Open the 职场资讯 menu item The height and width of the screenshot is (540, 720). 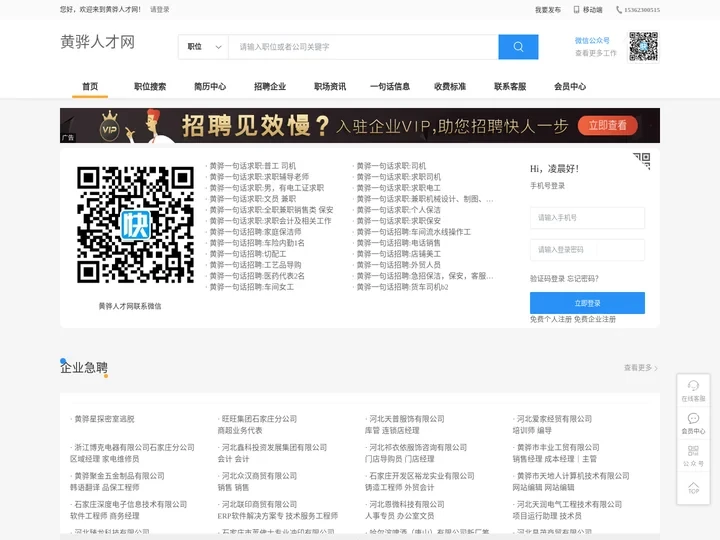(x=330, y=86)
